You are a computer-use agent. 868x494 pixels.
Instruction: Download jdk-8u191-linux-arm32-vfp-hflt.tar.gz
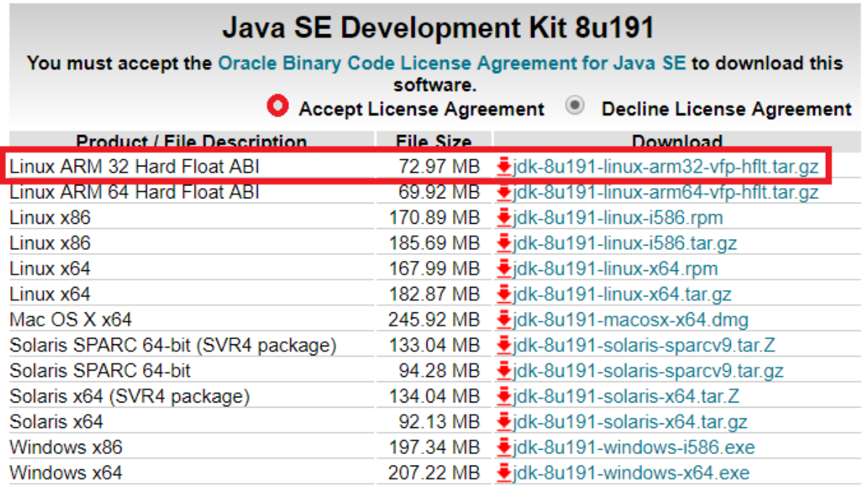tap(666, 166)
